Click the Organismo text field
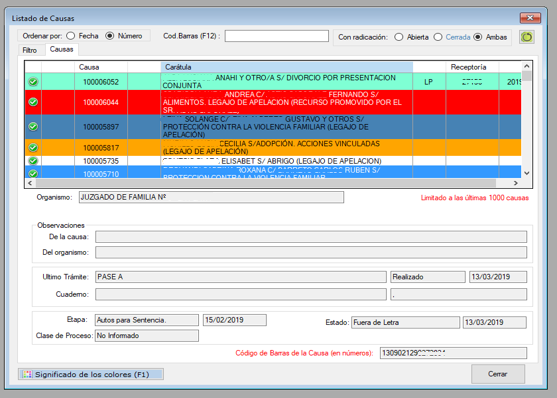557x398 pixels. (x=211, y=197)
